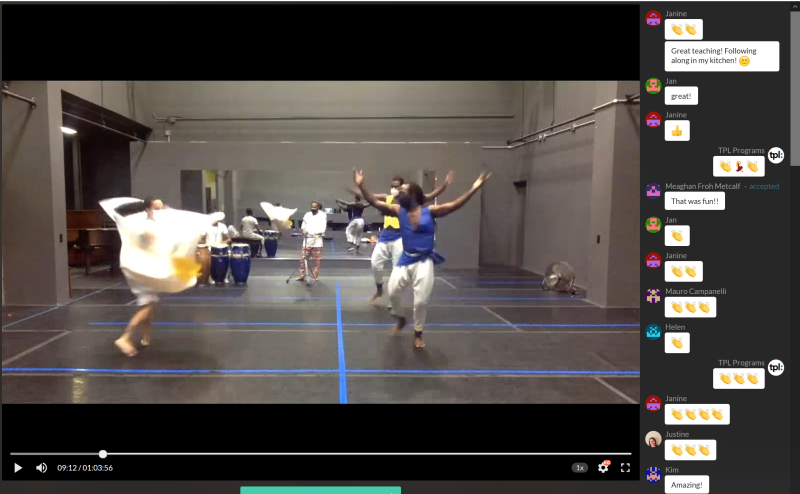This screenshot has width=800, height=494.
Task: Play the paused video
Action: (x=18, y=467)
